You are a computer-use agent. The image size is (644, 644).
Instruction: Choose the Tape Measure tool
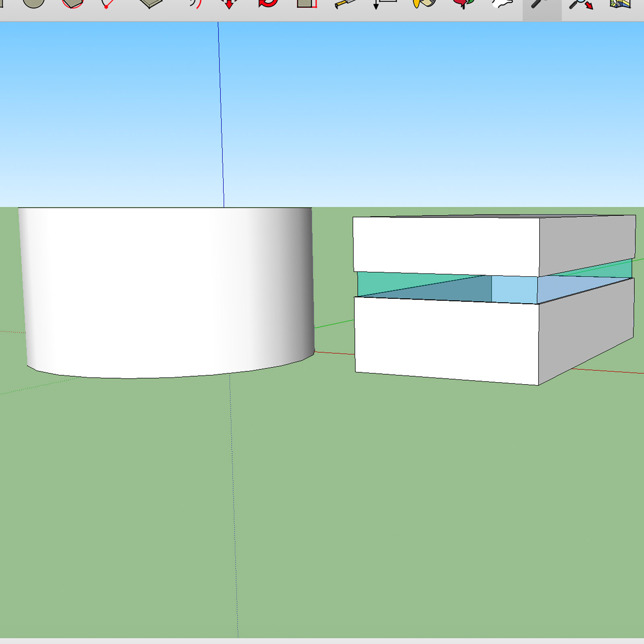[345, 3]
